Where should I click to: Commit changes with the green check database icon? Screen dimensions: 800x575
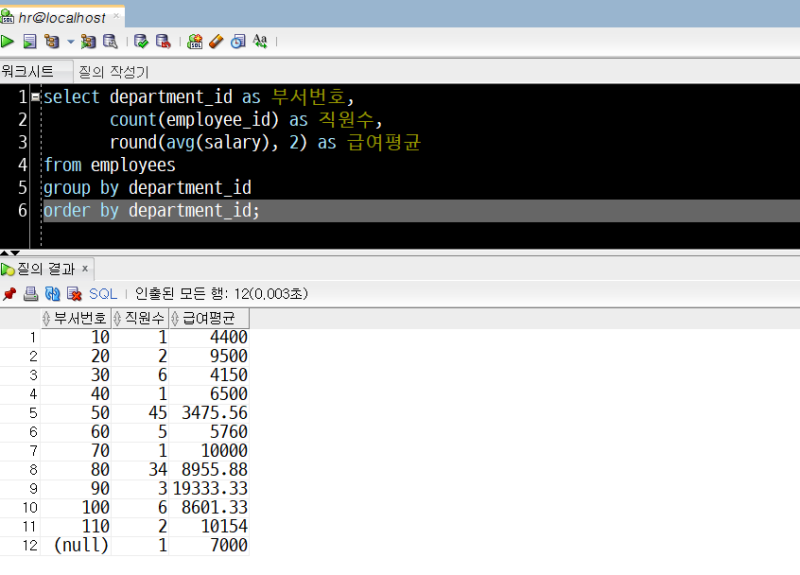(x=141, y=41)
